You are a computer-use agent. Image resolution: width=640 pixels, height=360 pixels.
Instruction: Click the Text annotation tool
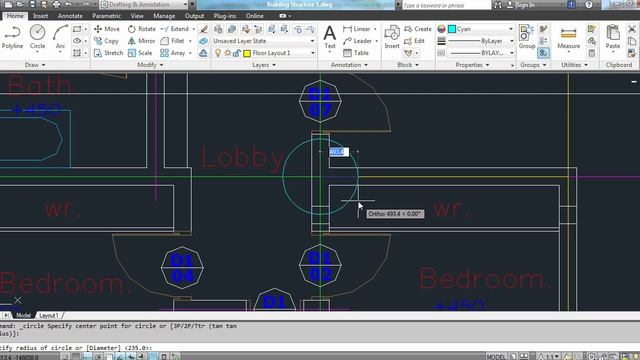coord(329,37)
